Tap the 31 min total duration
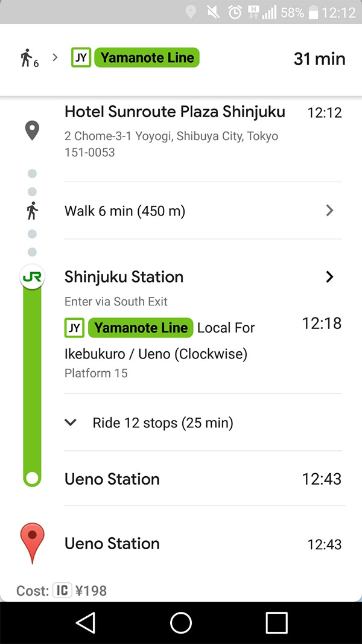 (319, 59)
